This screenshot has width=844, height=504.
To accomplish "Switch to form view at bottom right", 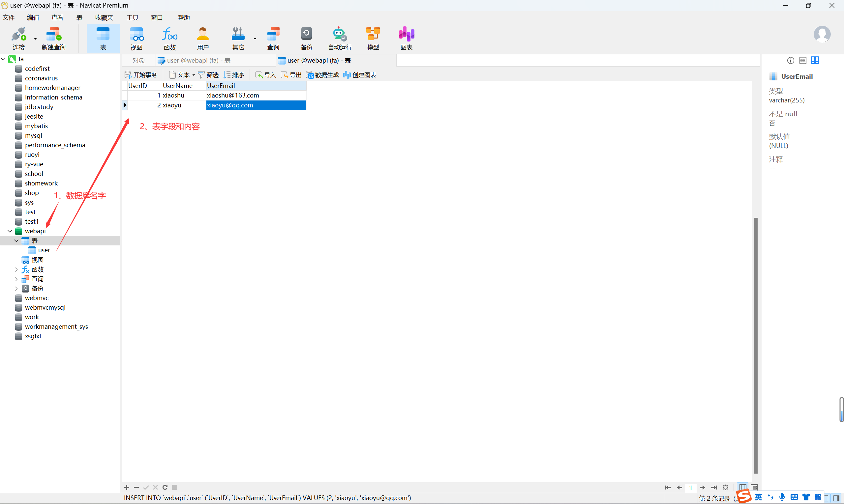I will (x=754, y=487).
